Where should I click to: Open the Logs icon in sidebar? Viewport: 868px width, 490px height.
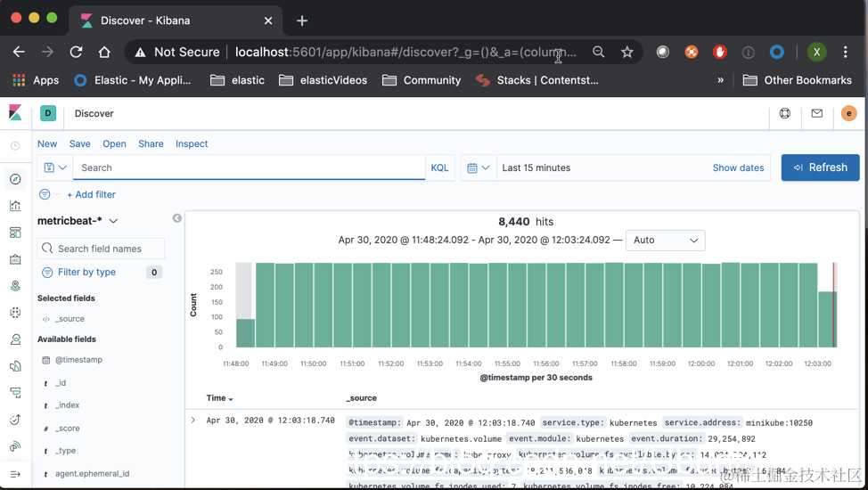click(15, 366)
